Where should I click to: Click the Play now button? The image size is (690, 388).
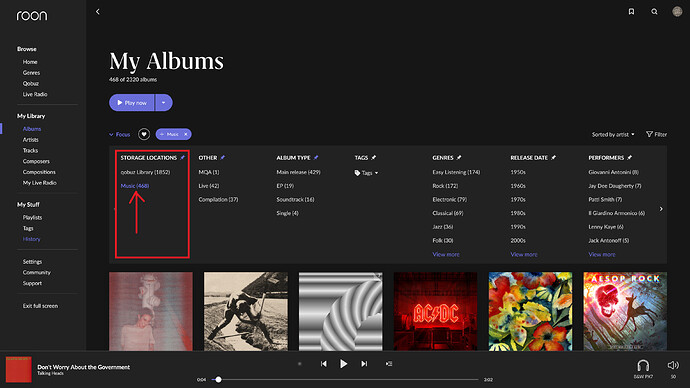132,102
